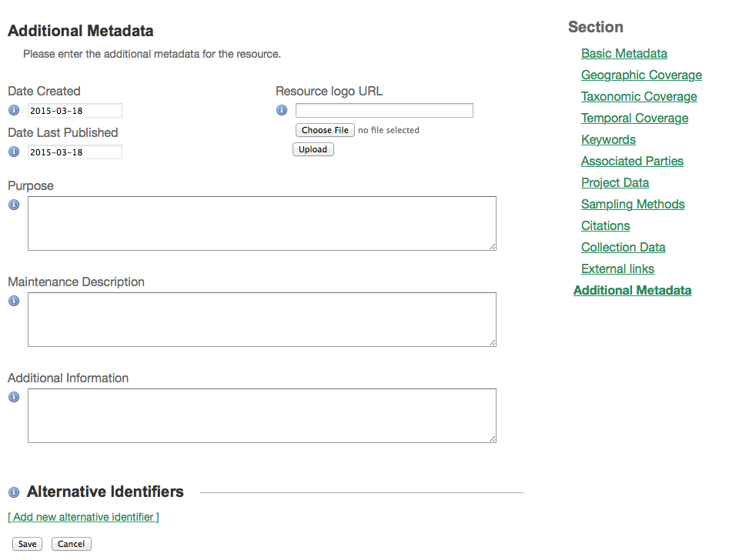Focus the Resource logo URL field
Screen dimensions: 739x560
[384, 110]
